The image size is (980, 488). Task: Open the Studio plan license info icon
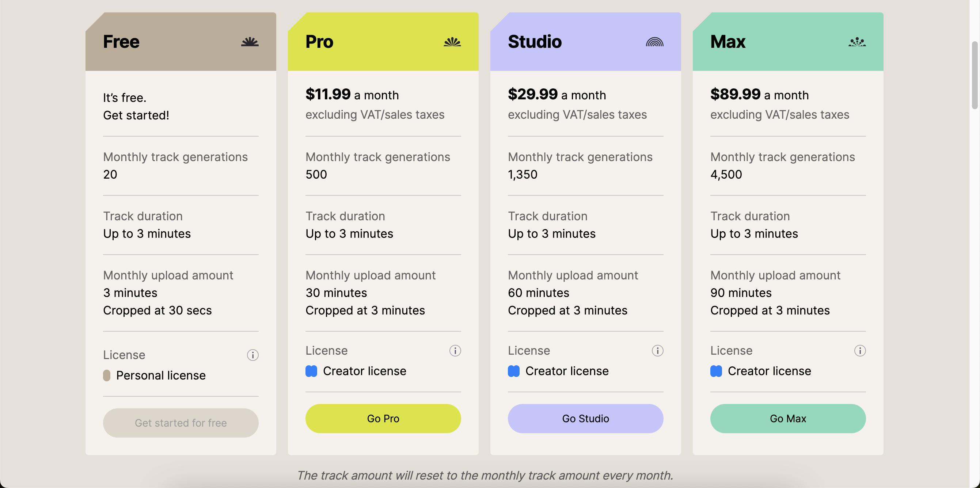(657, 350)
